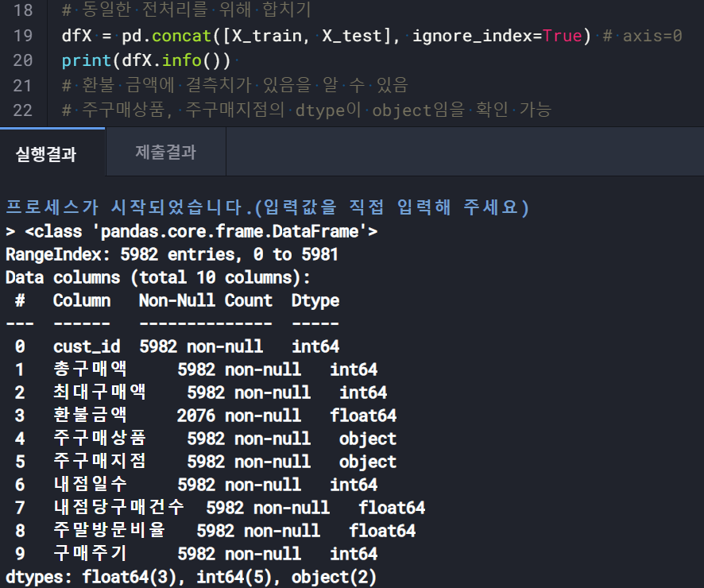Click the 'Non-Null Count' header
Screen dimensions: 704x588
[205, 300]
